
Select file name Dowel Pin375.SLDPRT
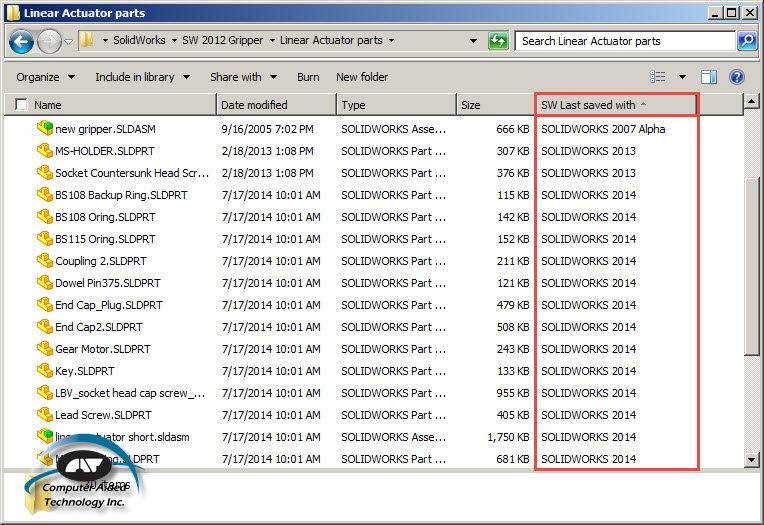point(108,283)
